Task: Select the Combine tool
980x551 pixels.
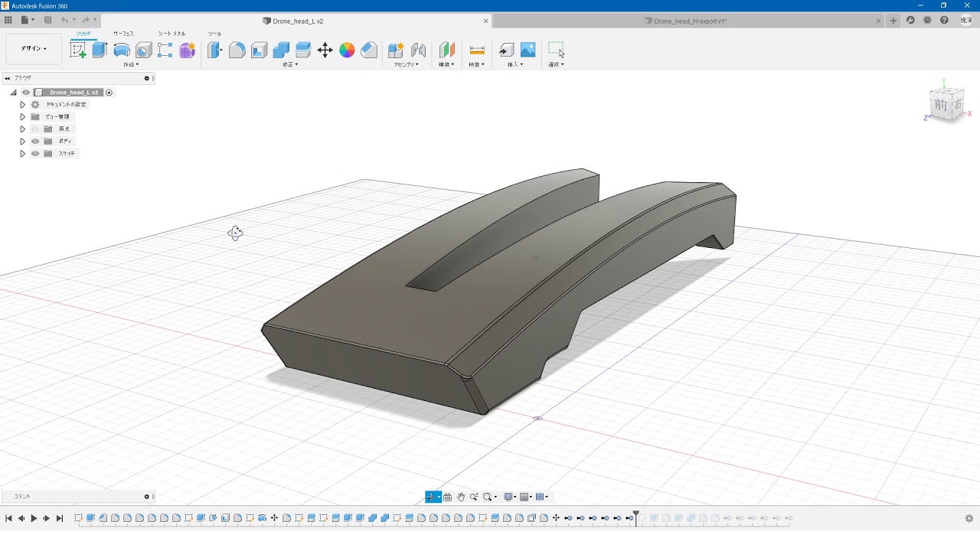Action: click(281, 51)
